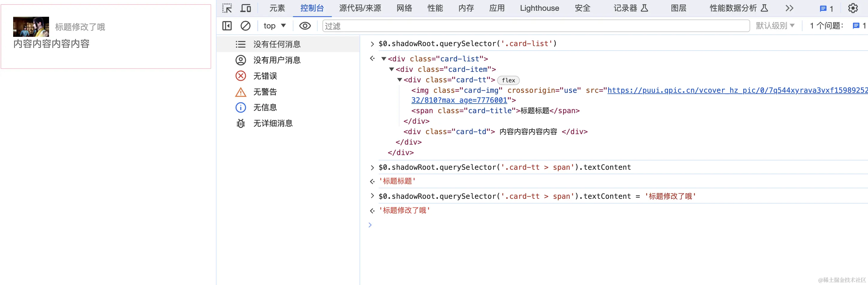This screenshot has width=868, height=285.
Task: Click the card thumbnail image on page
Action: pos(31,27)
